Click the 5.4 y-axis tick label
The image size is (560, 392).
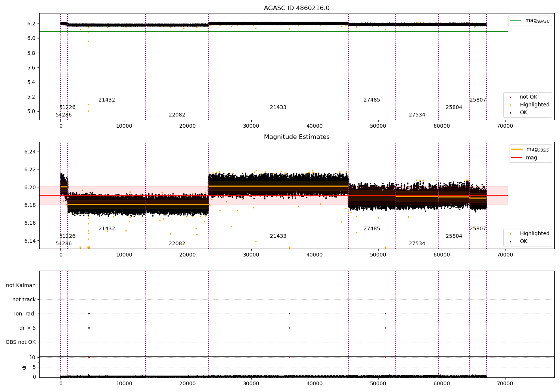(x=31, y=82)
